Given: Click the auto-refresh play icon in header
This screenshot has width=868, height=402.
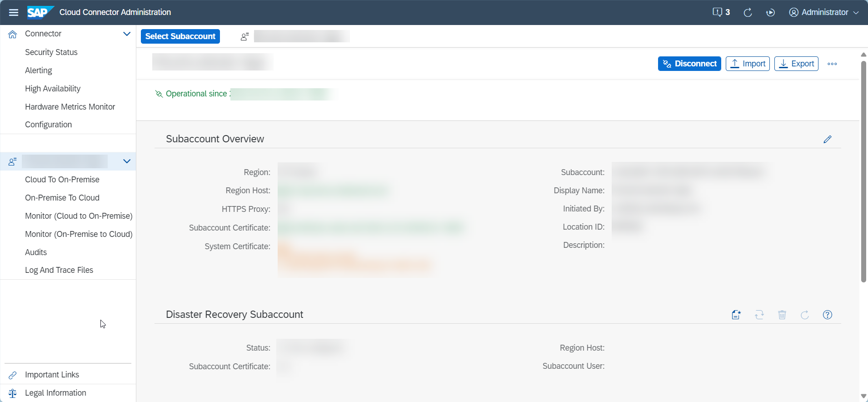Looking at the screenshot, I should [x=770, y=12].
